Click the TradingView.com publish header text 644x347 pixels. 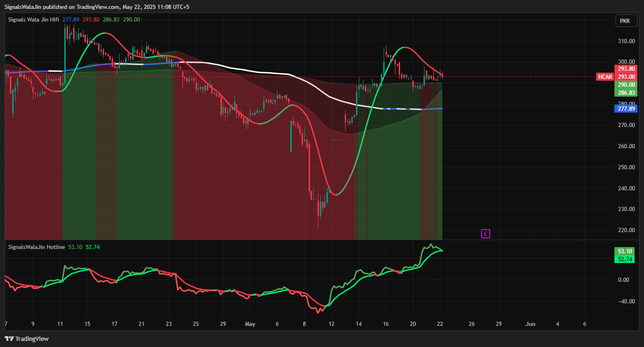pyautogui.click(x=97, y=7)
